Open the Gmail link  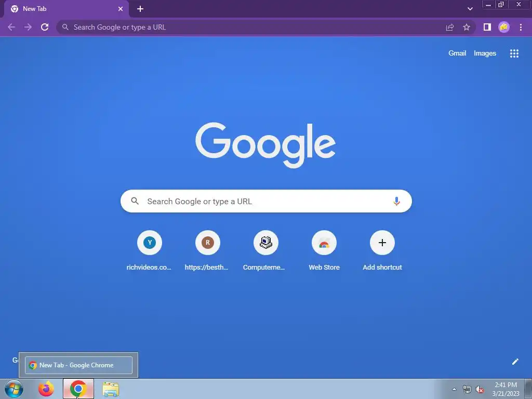point(457,54)
